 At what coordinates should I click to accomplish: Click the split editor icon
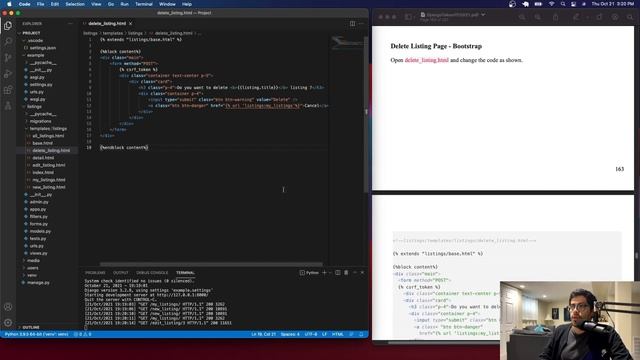point(352,24)
